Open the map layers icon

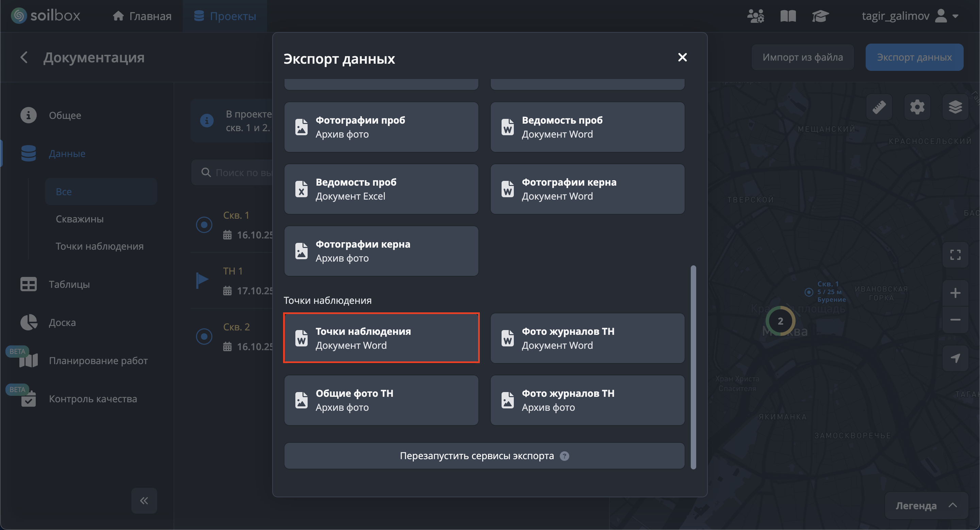[x=955, y=107]
